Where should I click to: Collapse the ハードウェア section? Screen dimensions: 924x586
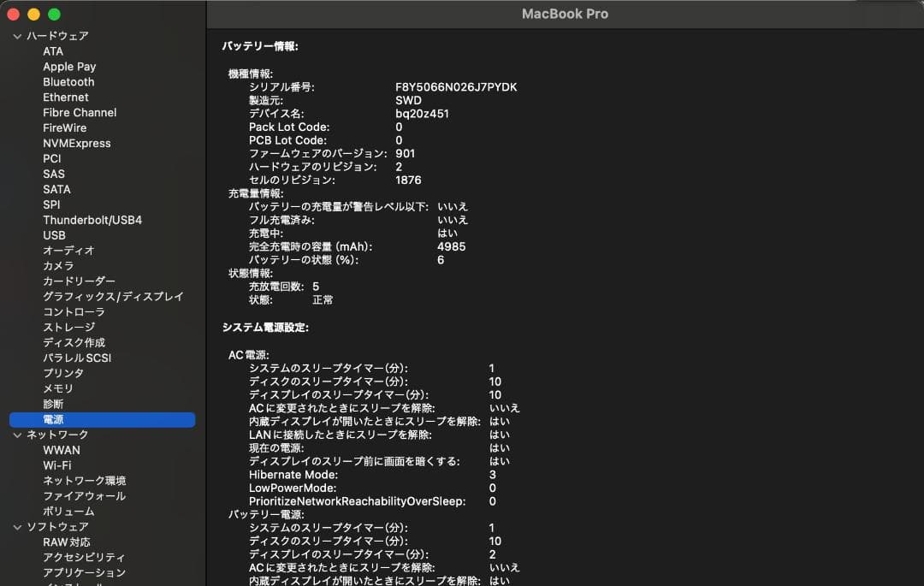click(x=17, y=36)
